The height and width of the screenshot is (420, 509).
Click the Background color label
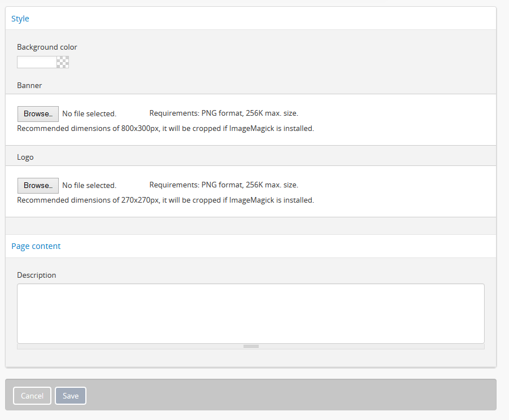tap(47, 47)
